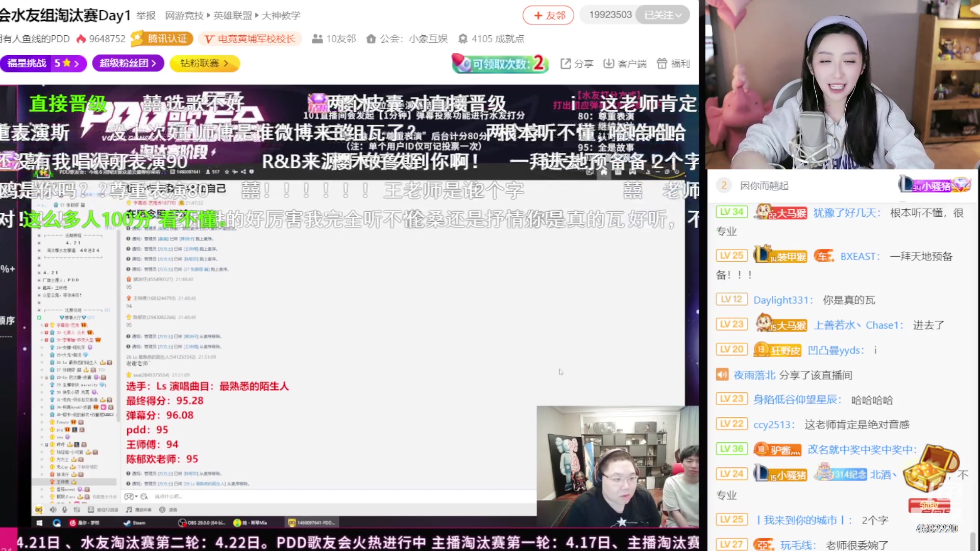The height and width of the screenshot is (551, 980).
Task: Open the blue Q browser taskbar icon
Action: click(57, 523)
